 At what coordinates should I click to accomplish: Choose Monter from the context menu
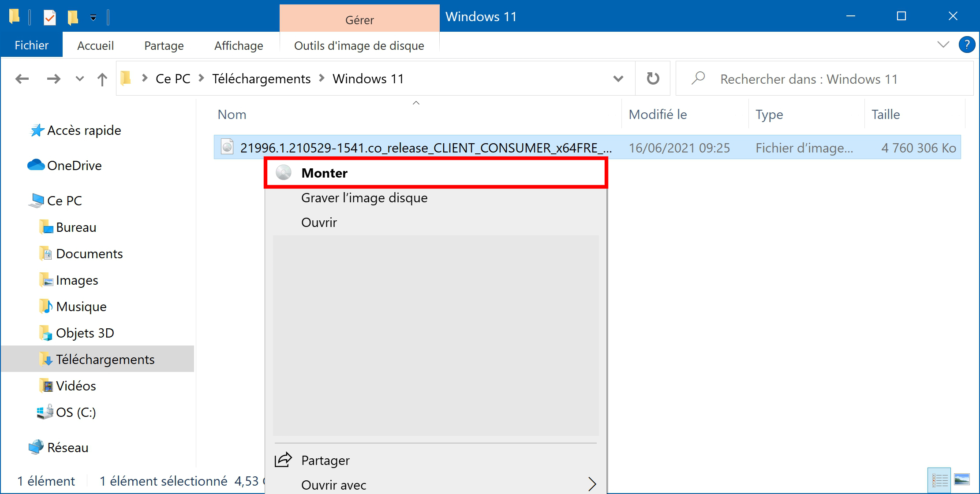coord(436,173)
